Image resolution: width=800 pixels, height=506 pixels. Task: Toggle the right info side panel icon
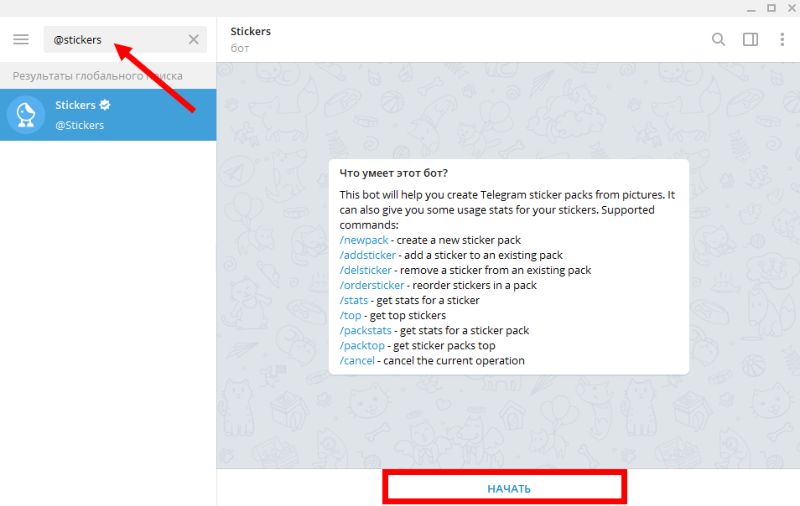[x=750, y=39]
